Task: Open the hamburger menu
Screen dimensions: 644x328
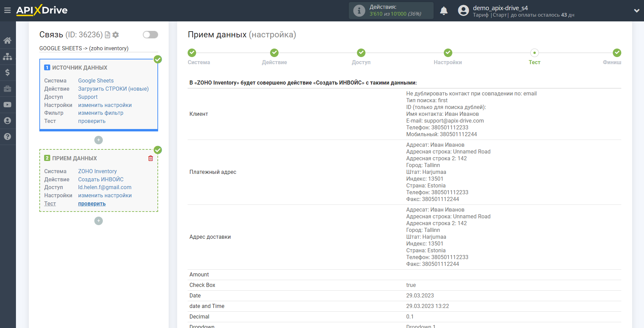Action: click(x=7, y=11)
